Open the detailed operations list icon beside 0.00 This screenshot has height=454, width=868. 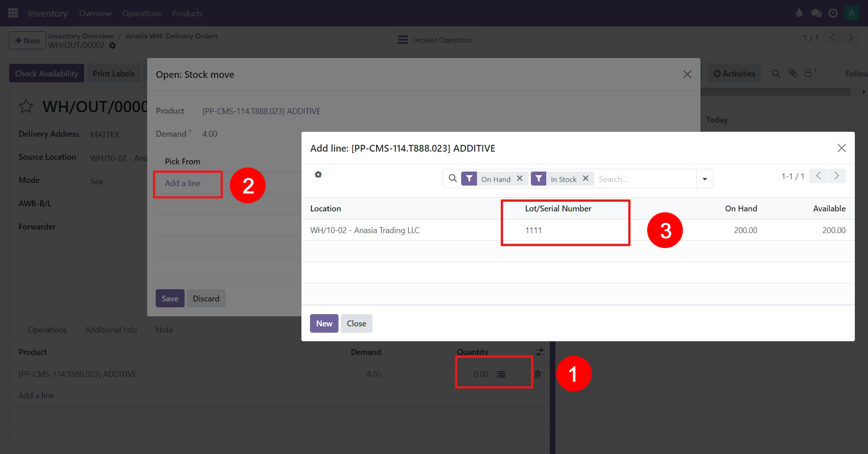[x=501, y=374]
